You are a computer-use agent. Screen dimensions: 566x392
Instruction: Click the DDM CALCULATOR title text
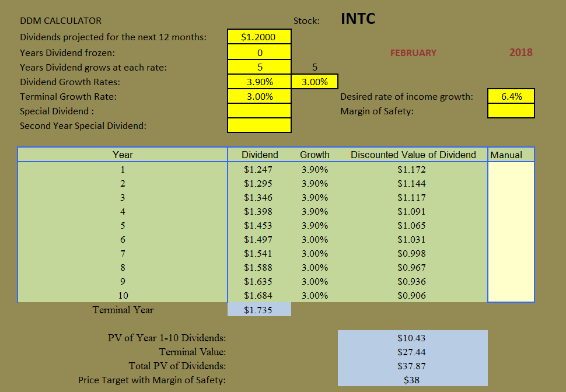pyautogui.click(x=61, y=21)
